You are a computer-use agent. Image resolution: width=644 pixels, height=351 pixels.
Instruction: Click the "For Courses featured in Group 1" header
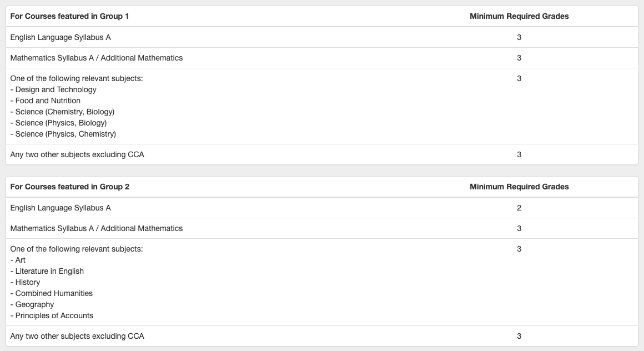click(x=69, y=17)
